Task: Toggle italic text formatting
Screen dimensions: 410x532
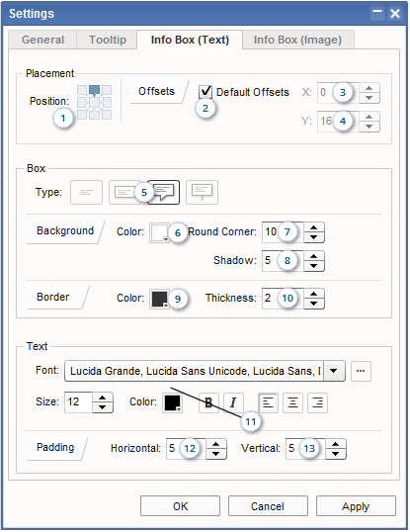Action: click(x=233, y=403)
